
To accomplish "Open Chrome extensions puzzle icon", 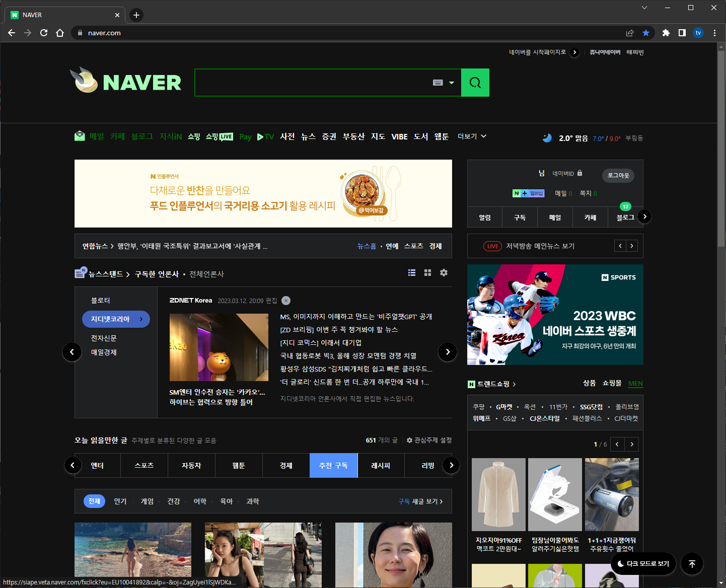I will (x=666, y=33).
